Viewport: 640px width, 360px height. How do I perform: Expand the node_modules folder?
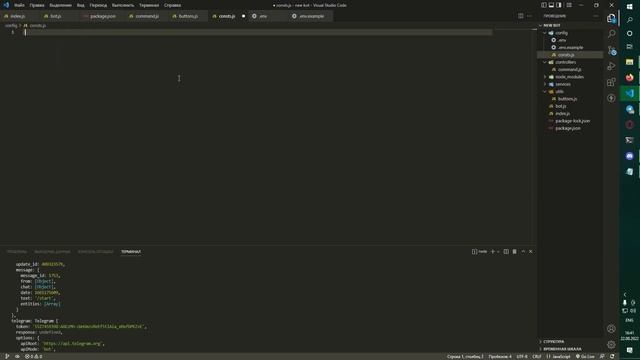[570, 77]
